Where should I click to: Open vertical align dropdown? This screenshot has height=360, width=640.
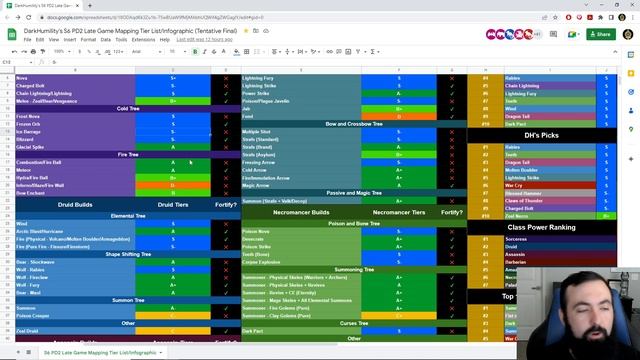tap(289, 52)
